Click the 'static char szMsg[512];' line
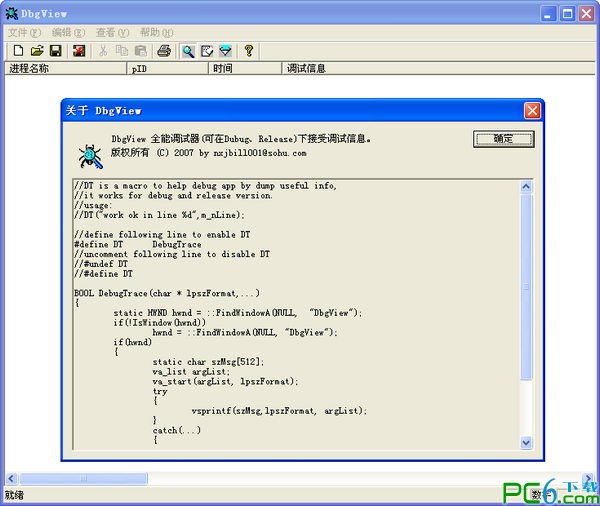Screen dimensions: 600x506 (208, 362)
